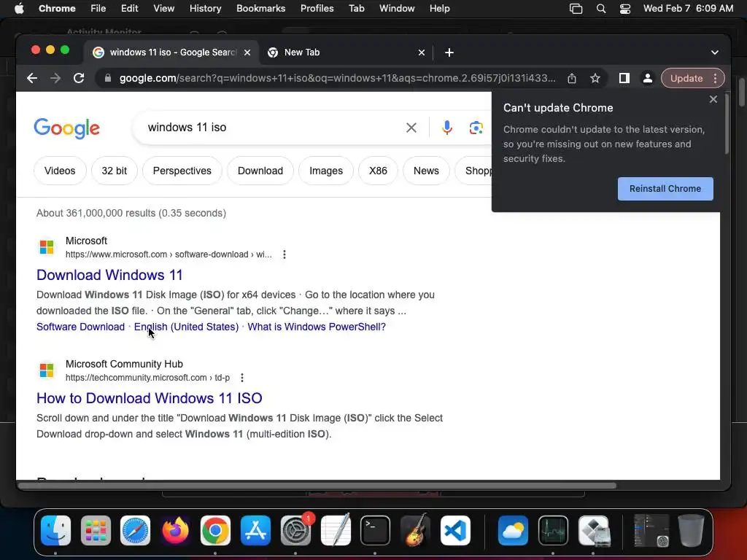
Task: Clear the search box text
Action: click(x=411, y=128)
